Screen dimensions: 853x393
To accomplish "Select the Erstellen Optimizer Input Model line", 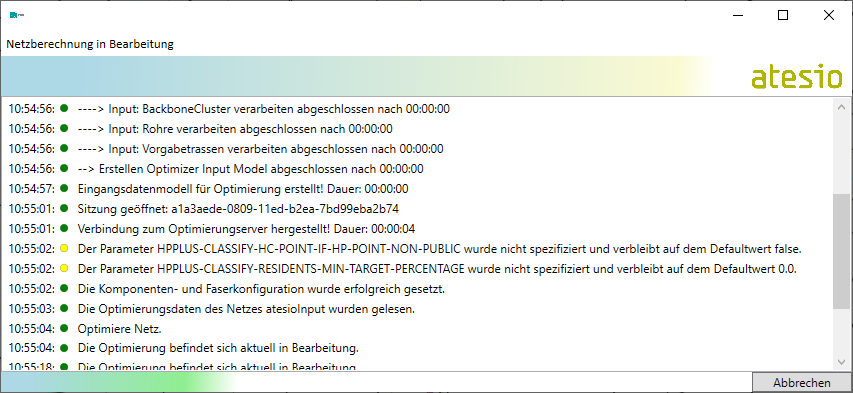I will [x=216, y=169].
